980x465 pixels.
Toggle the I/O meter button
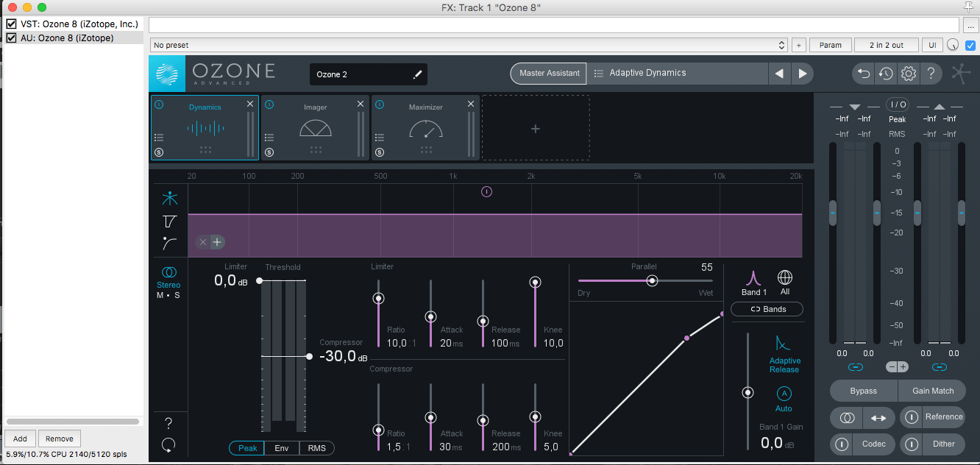pyautogui.click(x=898, y=104)
